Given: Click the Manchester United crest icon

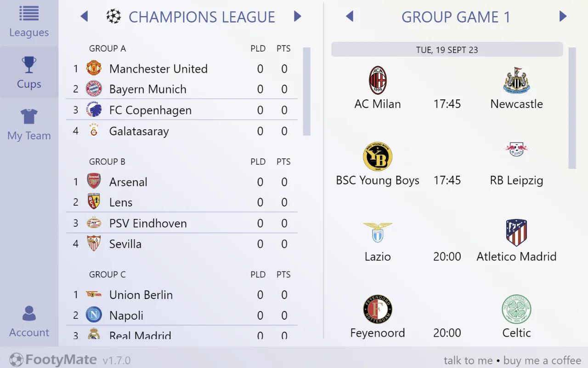Looking at the screenshot, I should [94, 69].
